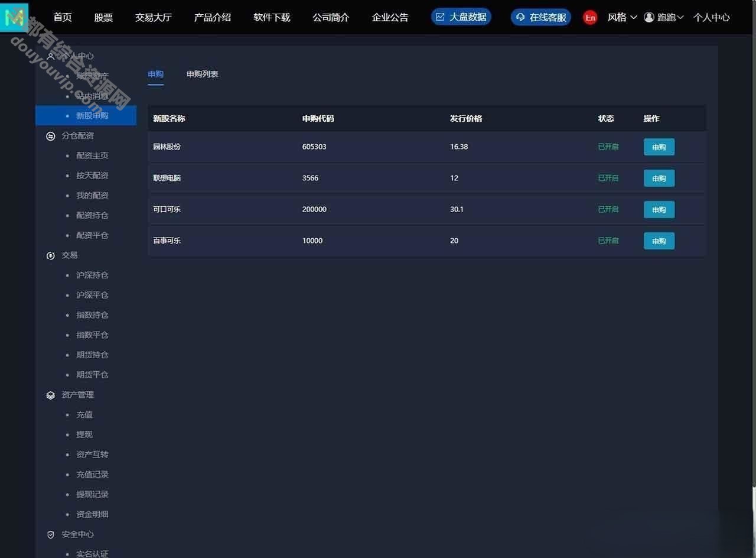
Task: Open 资产互转 in the sidebar
Action: tap(92, 455)
